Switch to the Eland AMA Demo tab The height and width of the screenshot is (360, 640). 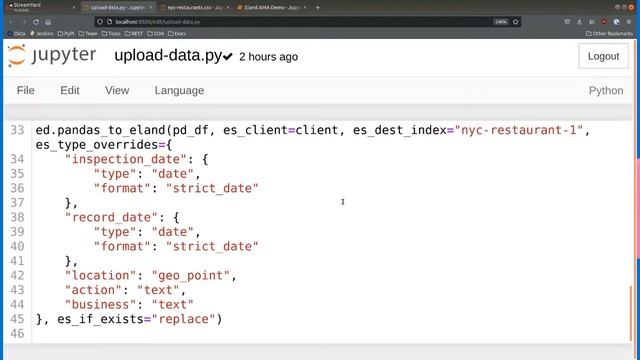272,7
